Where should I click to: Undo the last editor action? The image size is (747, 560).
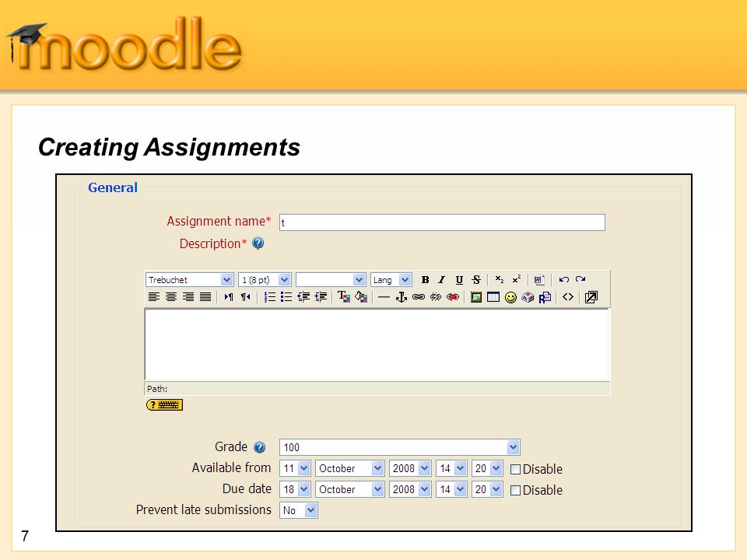[x=563, y=280]
